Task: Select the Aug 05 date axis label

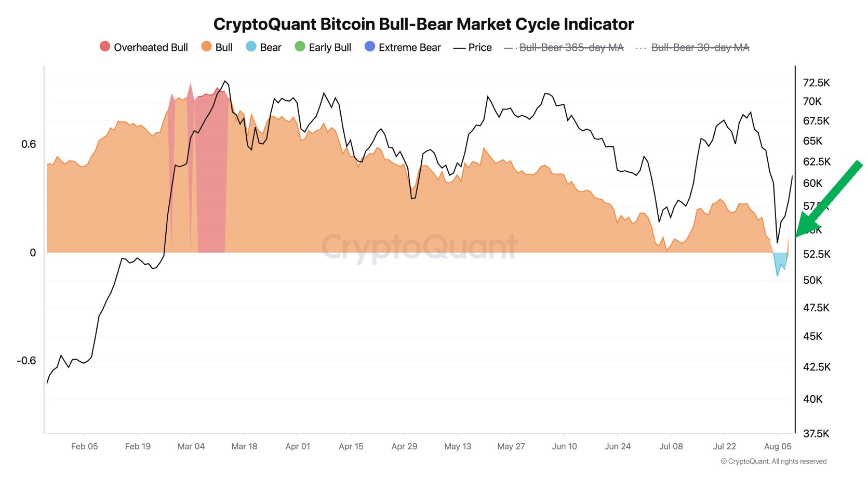Action: coord(778,446)
